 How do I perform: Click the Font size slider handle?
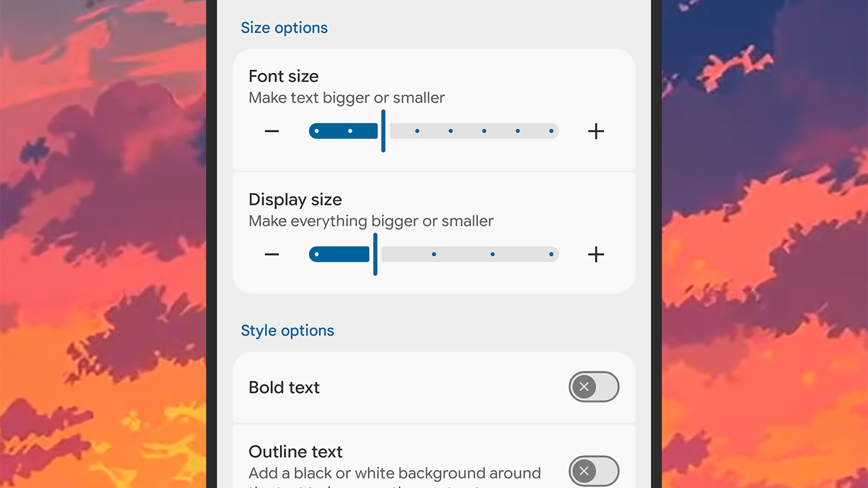384,131
